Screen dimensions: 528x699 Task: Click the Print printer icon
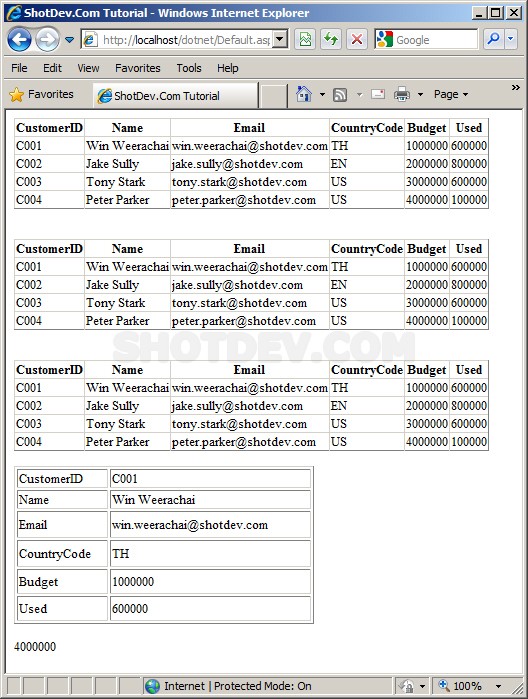402,95
